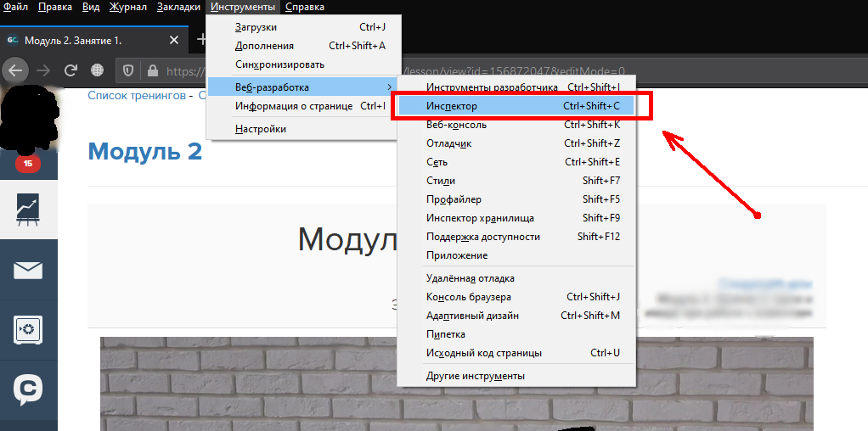Image resolution: width=868 pixels, height=431 pixels.
Task: Switch to Модуль 2. Занятие 1. tab
Action: (94, 41)
